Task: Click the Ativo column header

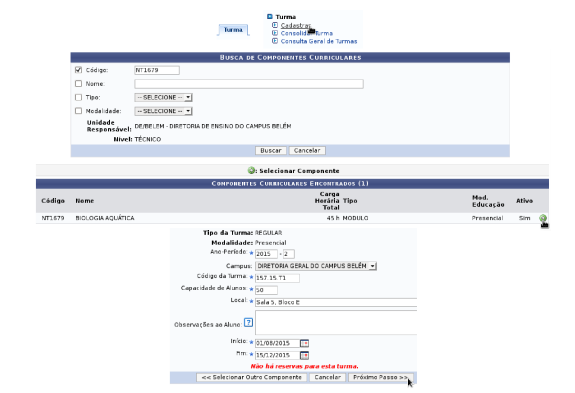Action: (524, 201)
